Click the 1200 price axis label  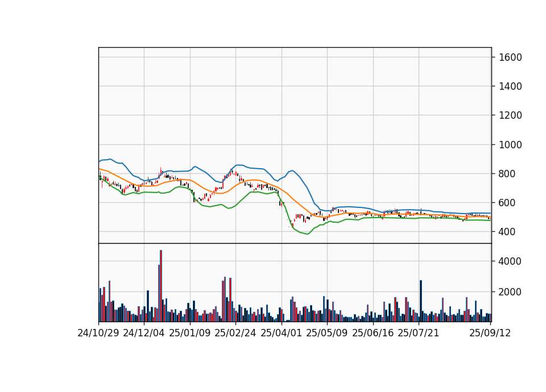[x=510, y=115]
